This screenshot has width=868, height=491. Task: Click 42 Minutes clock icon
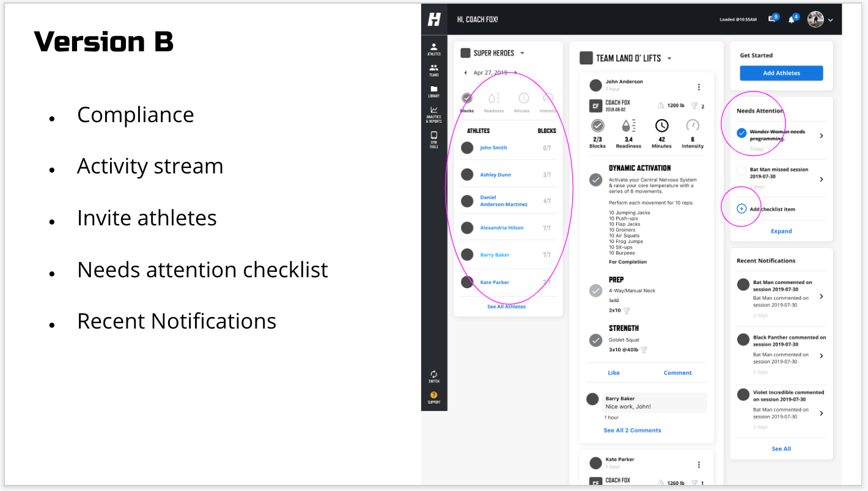click(x=661, y=126)
